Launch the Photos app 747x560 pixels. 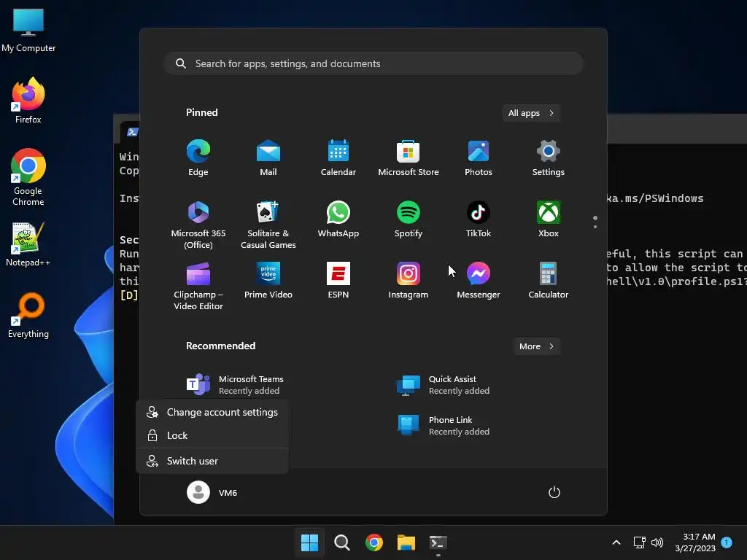[x=479, y=158]
